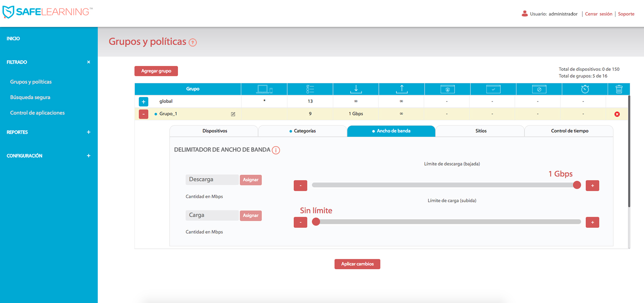The width and height of the screenshot is (644, 303).
Task: Expand the Configuración sidebar section
Action: tap(89, 156)
